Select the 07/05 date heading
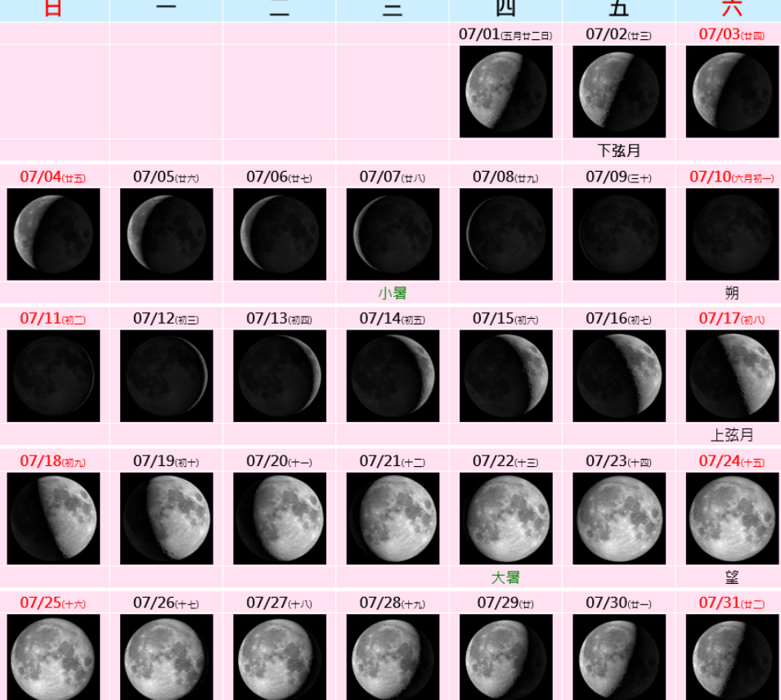 pos(166,177)
